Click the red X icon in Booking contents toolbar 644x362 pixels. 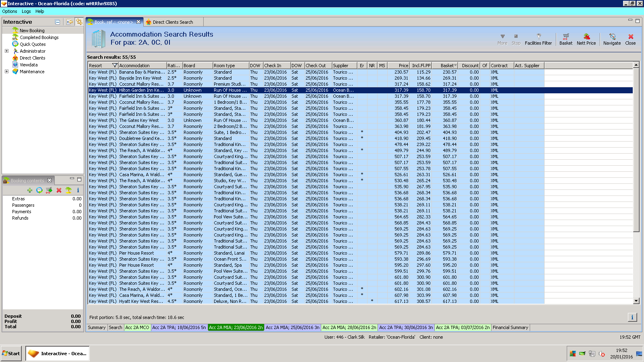[59, 190]
